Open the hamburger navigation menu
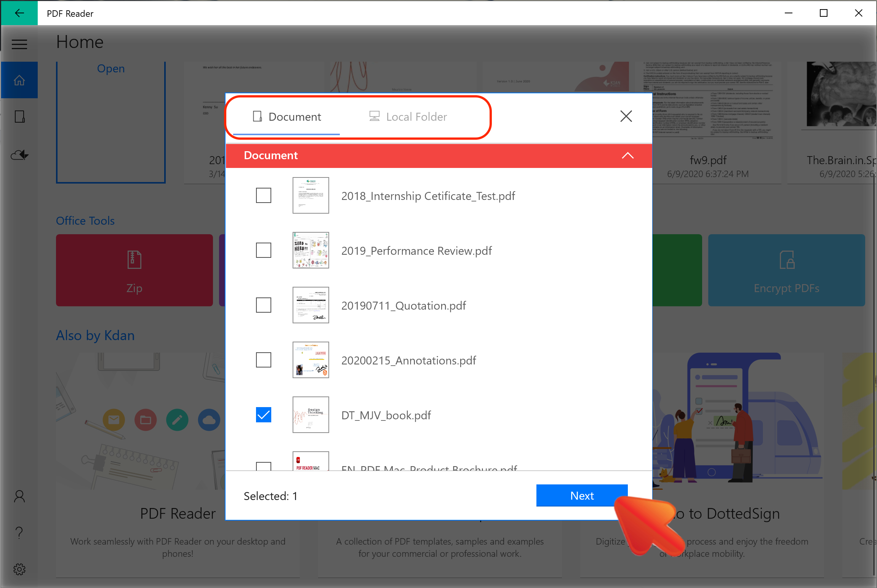Image resolution: width=877 pixels, height=588 pixels. (x=19, y=45)
